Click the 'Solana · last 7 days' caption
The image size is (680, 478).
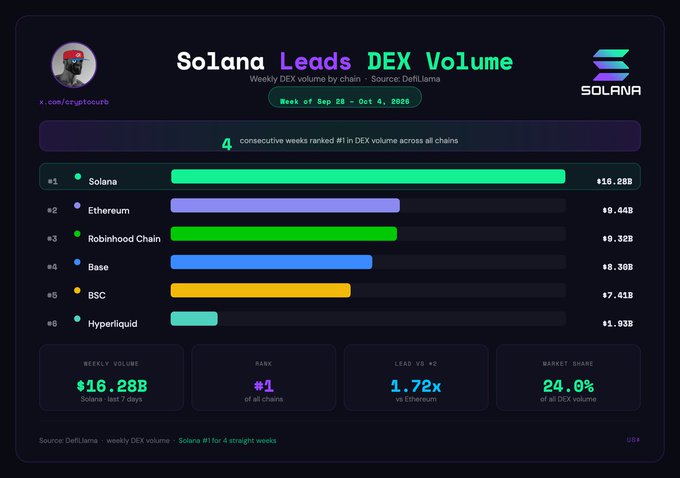coord(111,399)
